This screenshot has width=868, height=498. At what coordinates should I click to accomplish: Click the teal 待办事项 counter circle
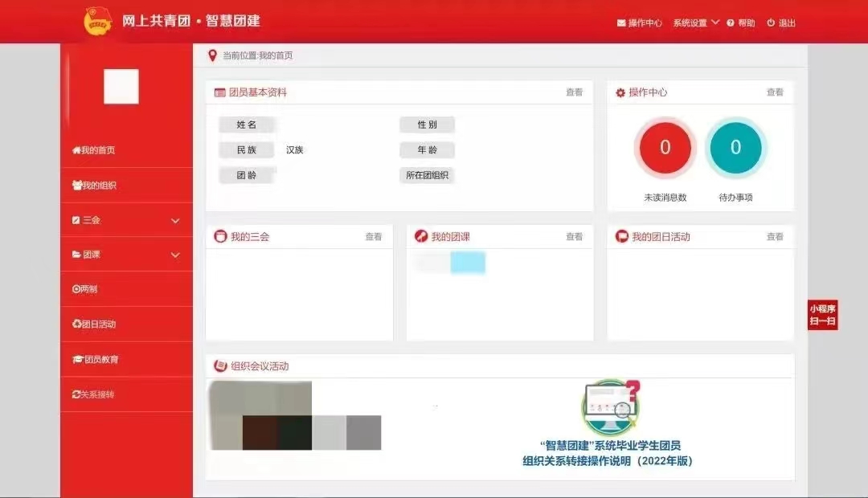click(735, 148)
